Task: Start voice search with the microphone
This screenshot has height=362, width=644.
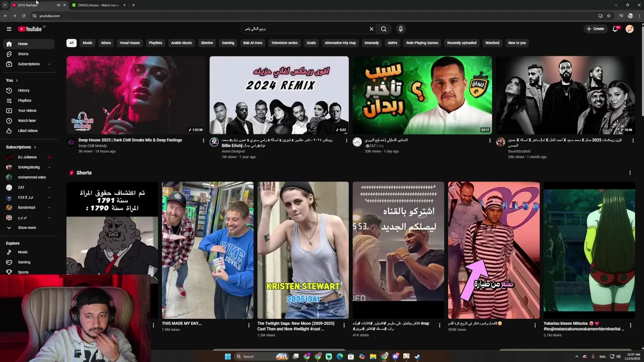Action: tap(400, 29)
